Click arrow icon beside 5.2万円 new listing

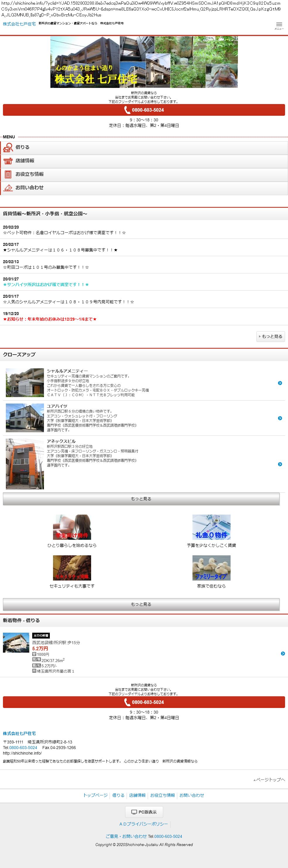pos(283,653)
